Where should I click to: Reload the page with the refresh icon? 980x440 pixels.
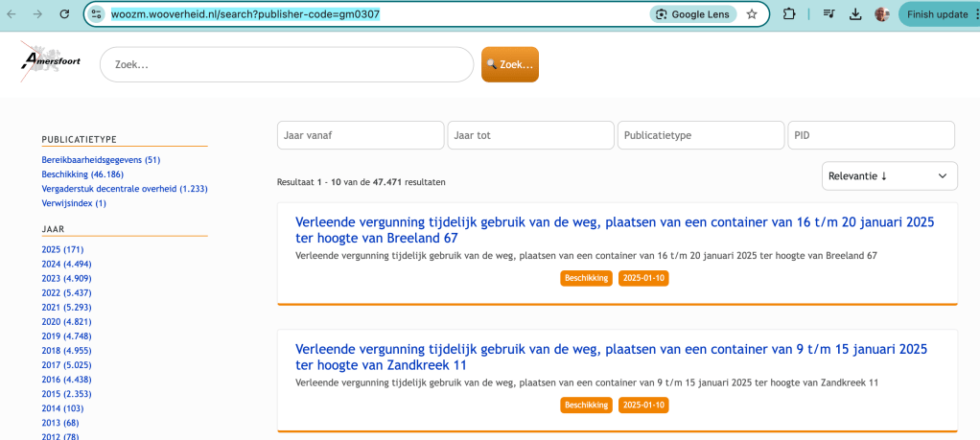point(64,14)
